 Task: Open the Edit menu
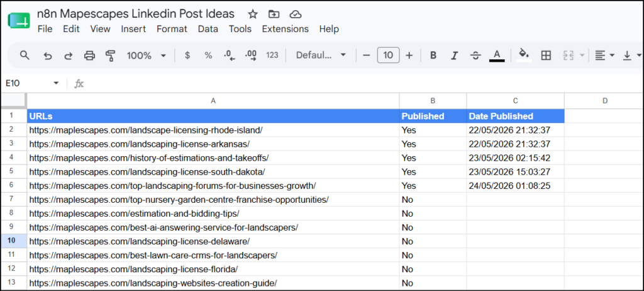(x=71, y=29)
